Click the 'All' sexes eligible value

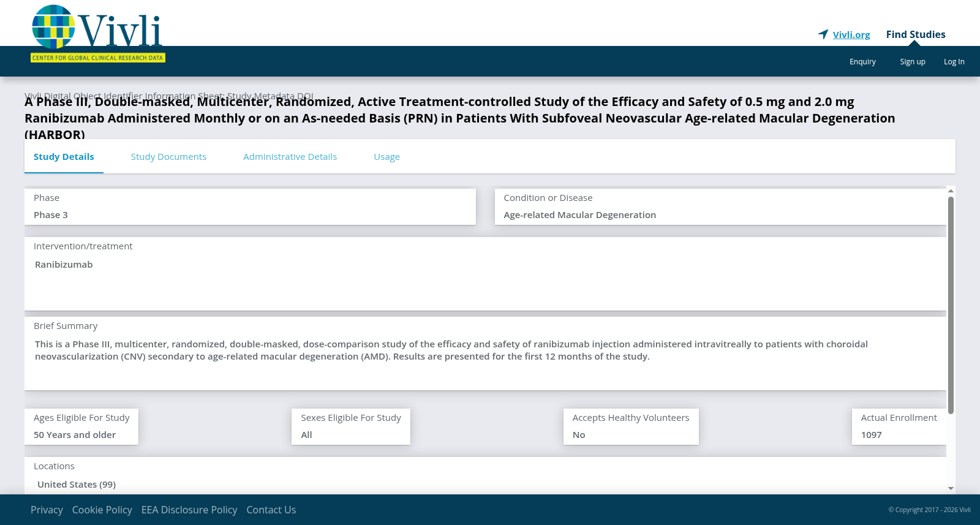(306, 435)
